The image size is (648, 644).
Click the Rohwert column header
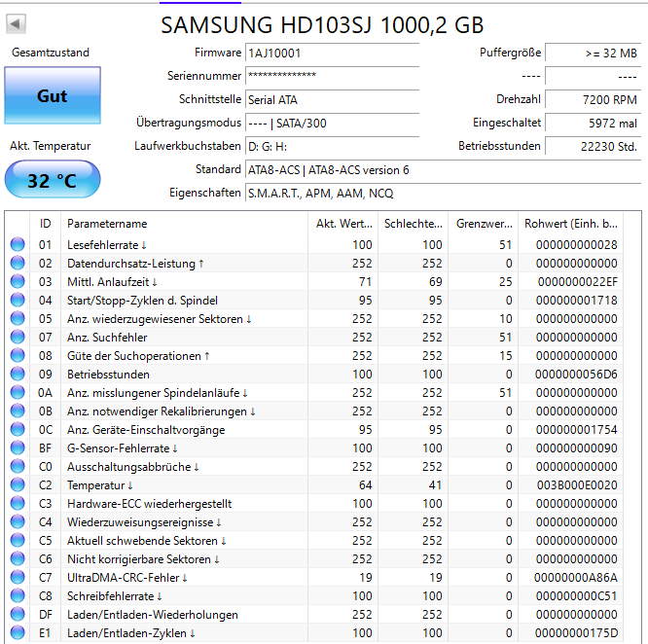pos(571,224)
